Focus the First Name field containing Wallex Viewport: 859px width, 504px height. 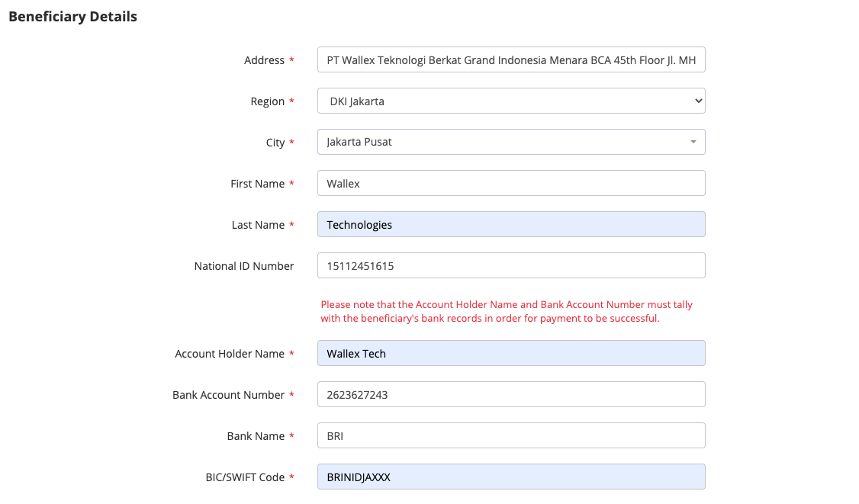click(511, 183)
